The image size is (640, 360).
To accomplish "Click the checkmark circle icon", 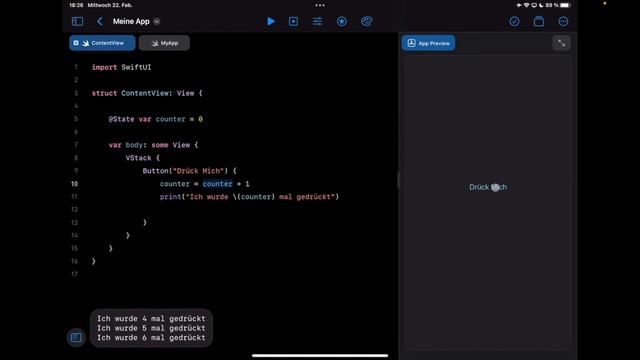I will [514, 21].
